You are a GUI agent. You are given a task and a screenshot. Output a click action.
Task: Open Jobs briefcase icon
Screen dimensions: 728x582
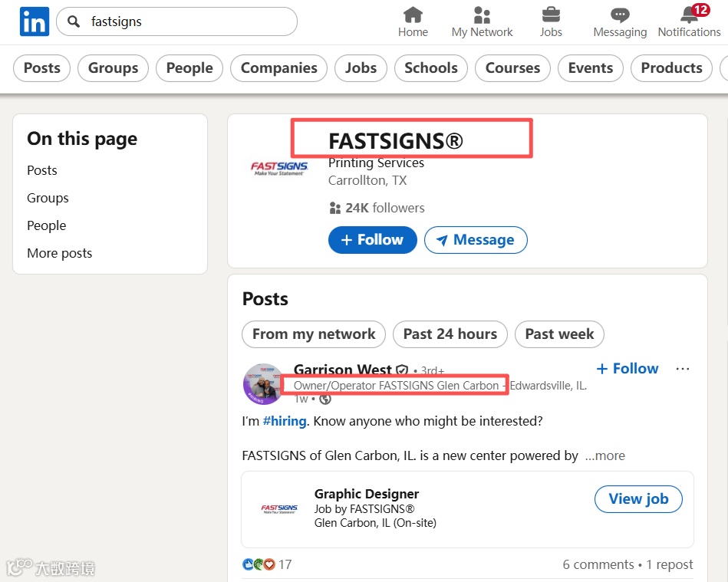pos(551,15)
